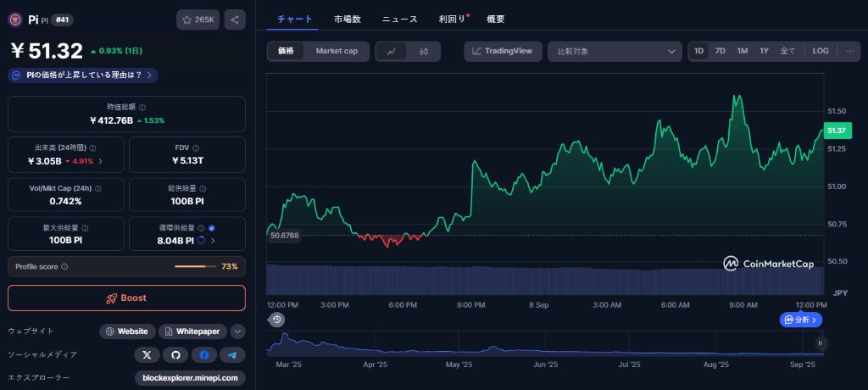Image resolution: width=868 pixels, height=390 pixels.
Task: Click the Profile score 73% bar
Action: pos(196,266)
